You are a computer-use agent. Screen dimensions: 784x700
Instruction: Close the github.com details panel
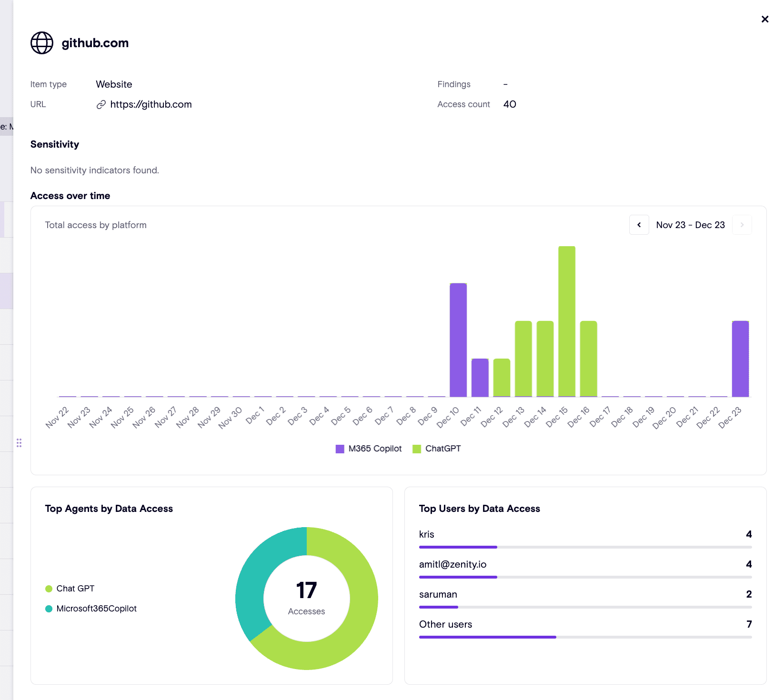click(765, 19)
